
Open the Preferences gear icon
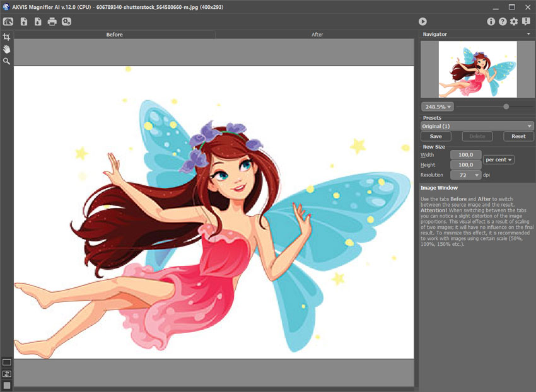[514, 21]
